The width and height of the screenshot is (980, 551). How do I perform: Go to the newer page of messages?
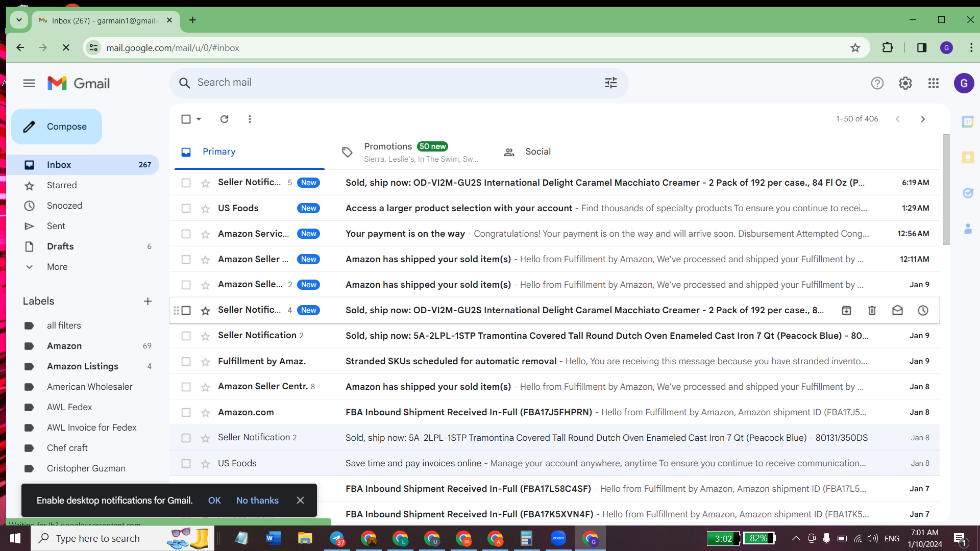pos(898,119)
